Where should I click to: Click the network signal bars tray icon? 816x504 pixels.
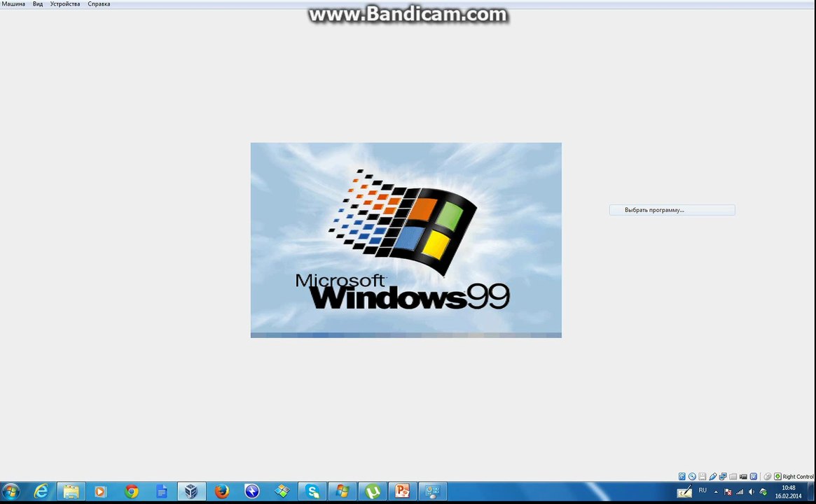click(740, 492)
